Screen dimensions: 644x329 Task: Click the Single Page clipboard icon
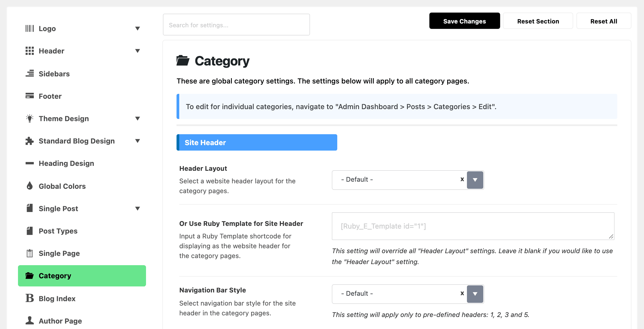(x=30, y=253)
